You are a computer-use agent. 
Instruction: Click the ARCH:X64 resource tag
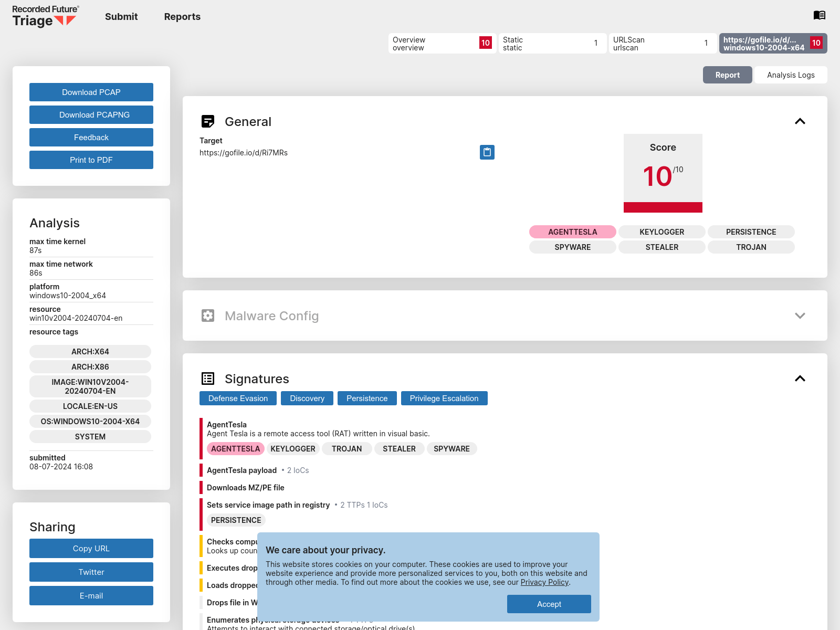click(90, 352)
